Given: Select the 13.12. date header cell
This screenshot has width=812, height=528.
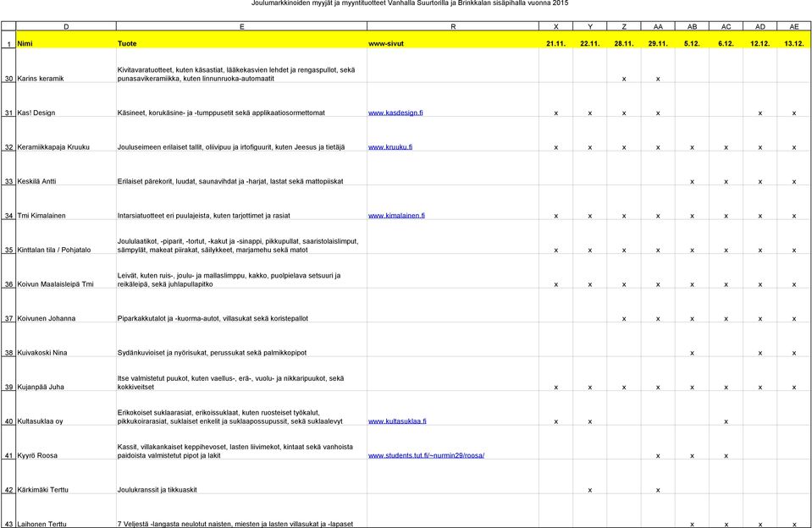Looking at the screenshot, I should click(794, 39).
